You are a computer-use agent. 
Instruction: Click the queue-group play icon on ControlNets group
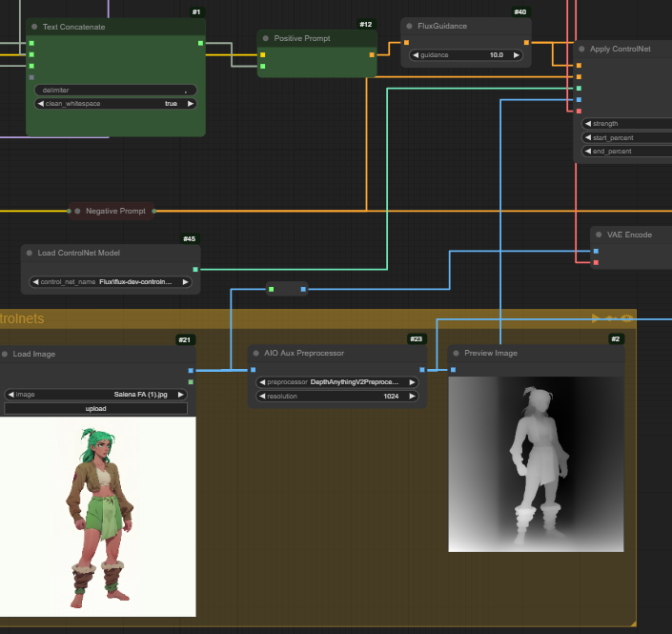(x=596, y=318)
